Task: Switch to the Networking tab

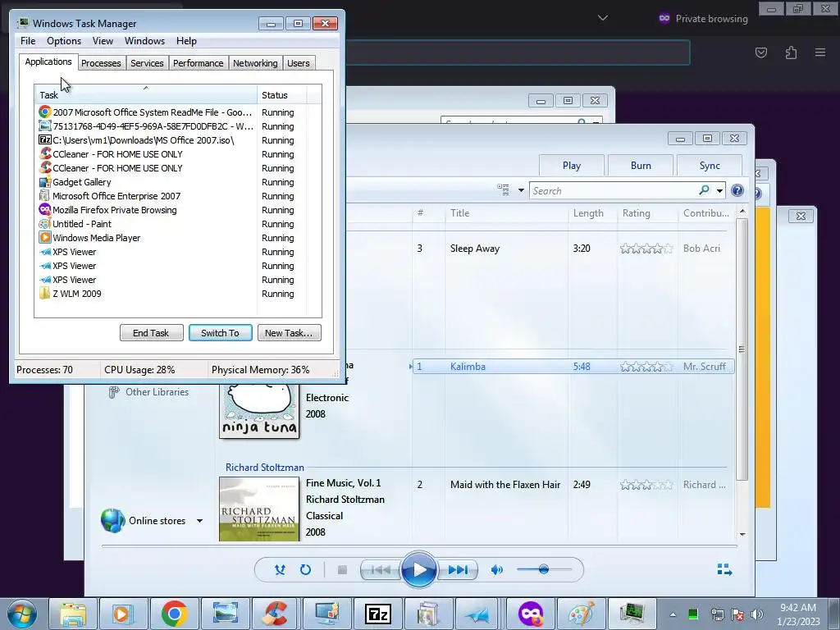Action: [255, 63]
